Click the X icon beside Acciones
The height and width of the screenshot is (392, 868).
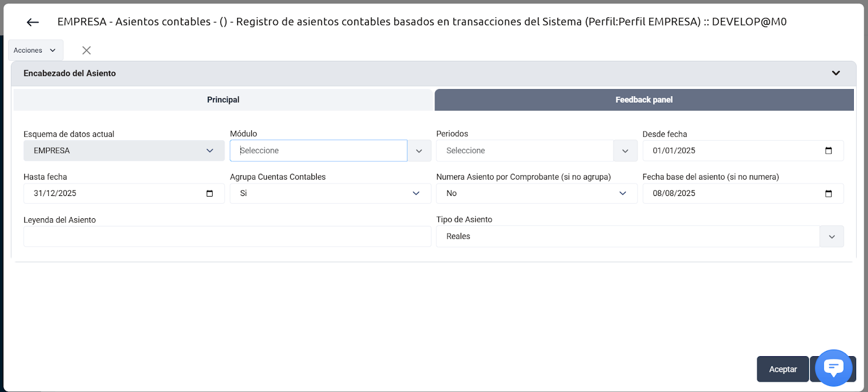point(86,50)
